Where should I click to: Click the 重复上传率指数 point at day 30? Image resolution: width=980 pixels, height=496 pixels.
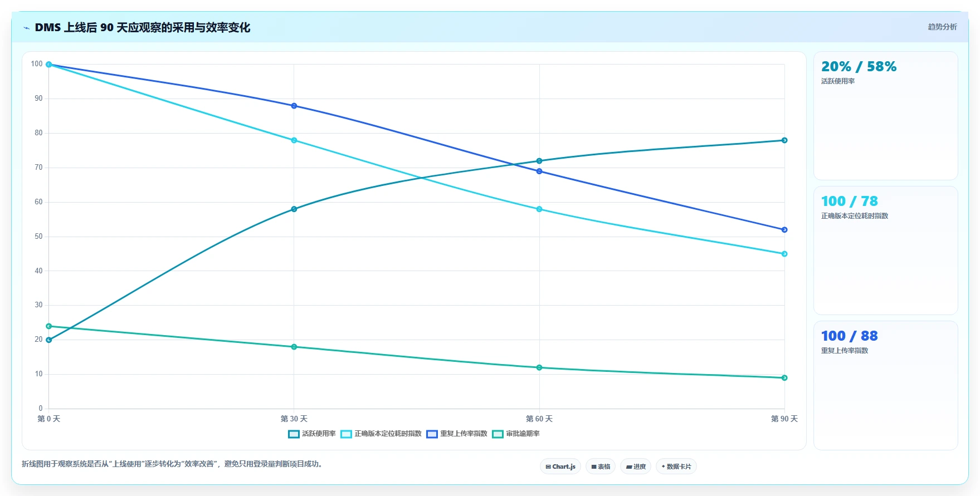pos(294,106)
